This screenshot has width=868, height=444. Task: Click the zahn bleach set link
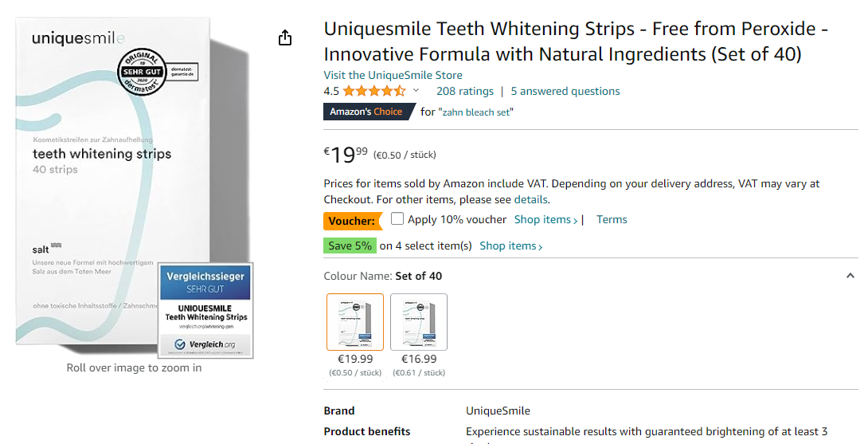475,112
